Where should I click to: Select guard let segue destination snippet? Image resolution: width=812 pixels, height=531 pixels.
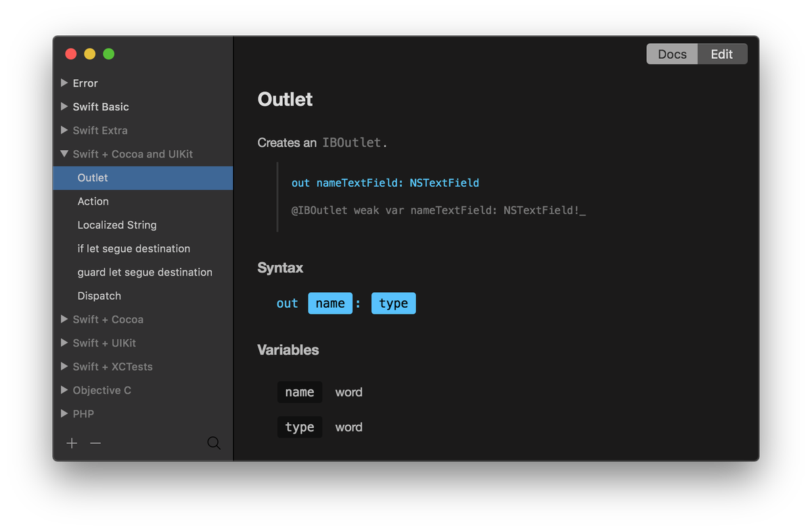tap(143, 273)
